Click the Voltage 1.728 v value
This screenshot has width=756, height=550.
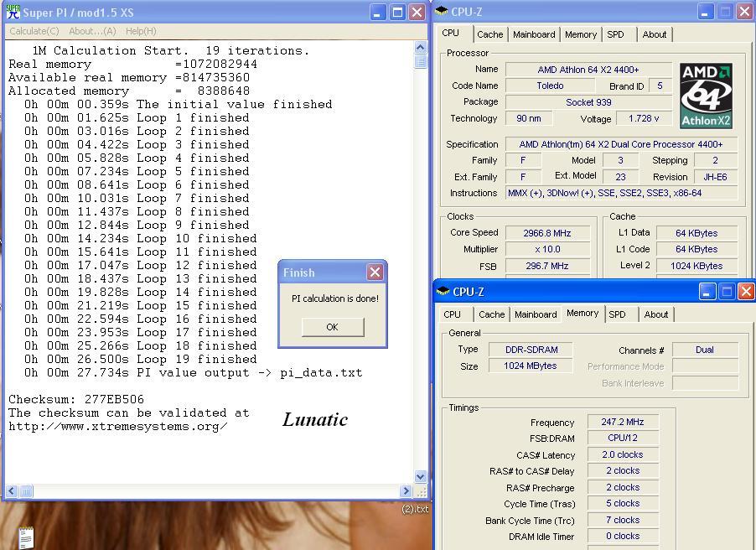tap(644, 118)
